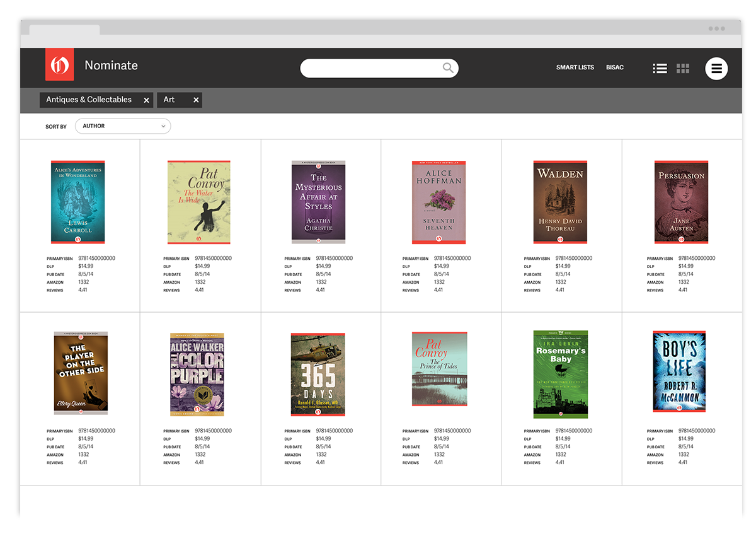Screen dimensions: 756x536
Task: Click $14.99 price under The Color Purple
Action: [x=202, y=439]
